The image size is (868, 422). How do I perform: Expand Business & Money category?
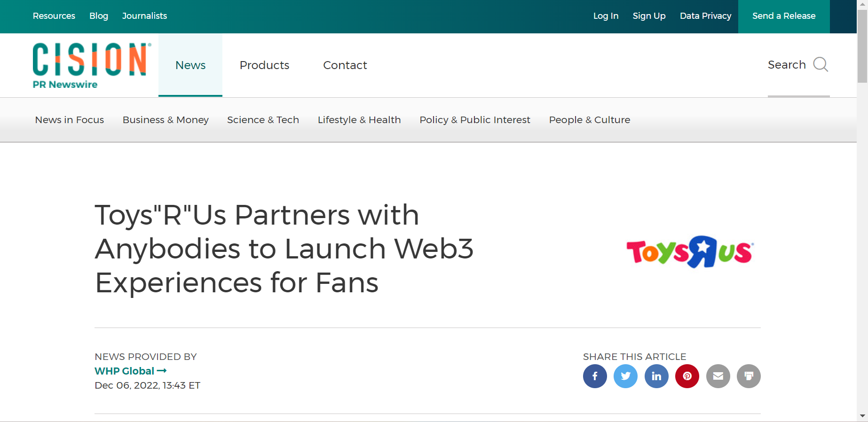(x=166, y=120)
